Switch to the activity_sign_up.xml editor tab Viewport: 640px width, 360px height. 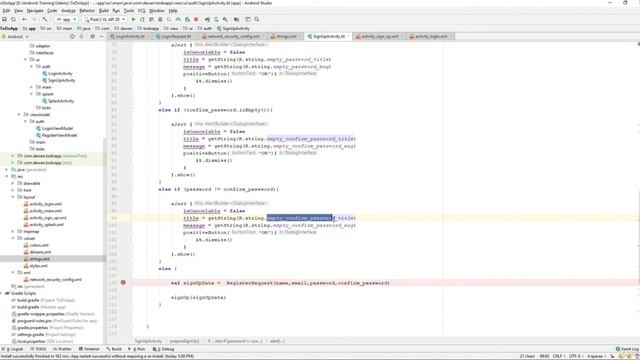379,36
